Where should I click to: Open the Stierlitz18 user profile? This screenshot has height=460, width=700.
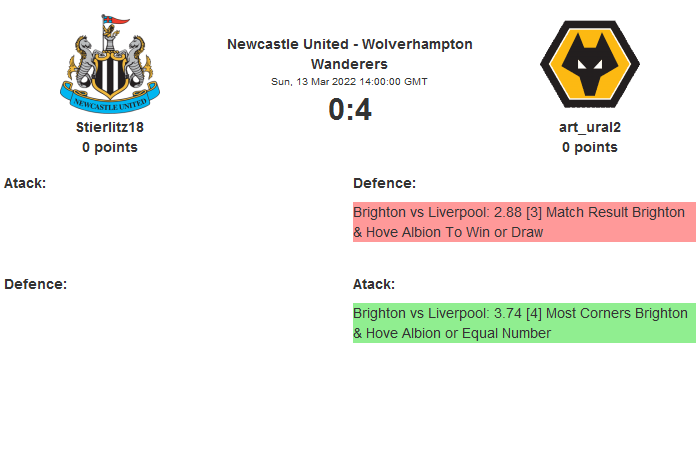coord(110,127)
